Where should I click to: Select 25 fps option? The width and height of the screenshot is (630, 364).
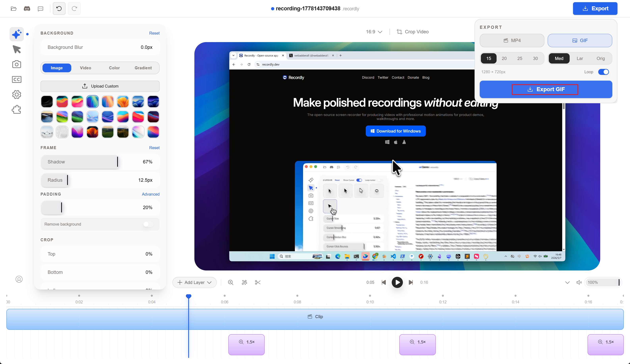click(520, 59)
